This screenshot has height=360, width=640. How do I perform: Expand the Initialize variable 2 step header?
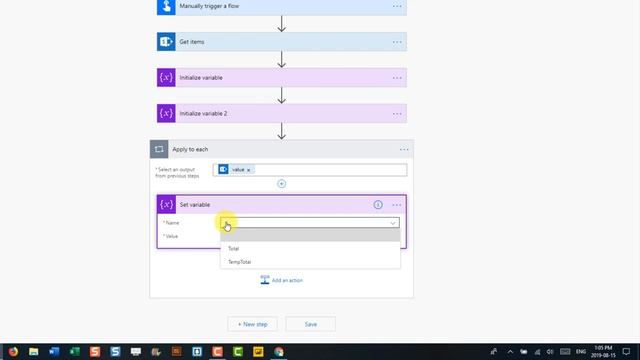(282, 113)
